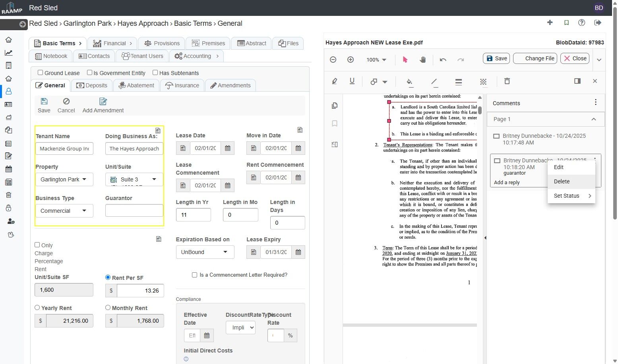
Task: Select the Yearly Rent radio button
Action: pos(37,308)
